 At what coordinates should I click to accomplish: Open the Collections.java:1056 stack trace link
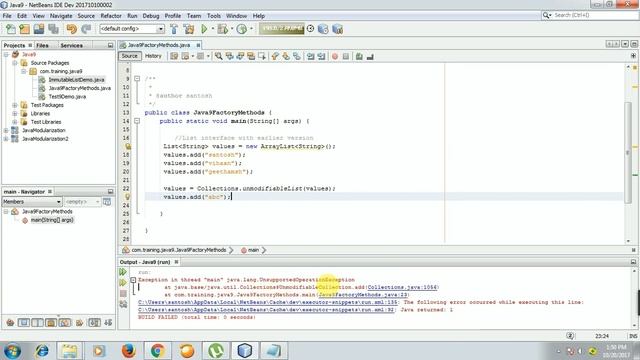pos(402,287)
